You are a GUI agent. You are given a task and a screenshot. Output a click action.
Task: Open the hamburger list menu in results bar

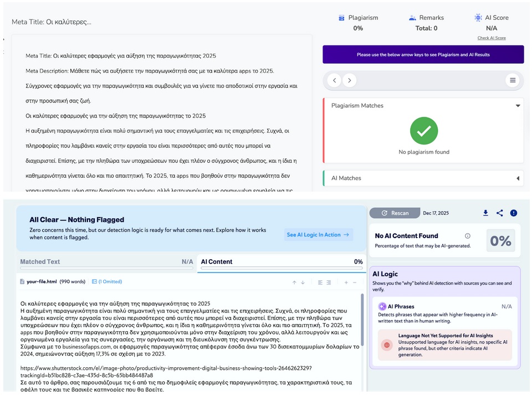(513, 80)
